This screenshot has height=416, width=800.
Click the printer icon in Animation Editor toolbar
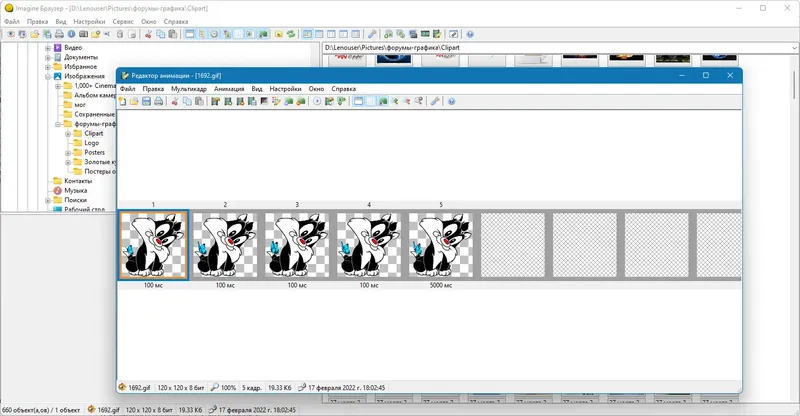(x=159, y=102)
